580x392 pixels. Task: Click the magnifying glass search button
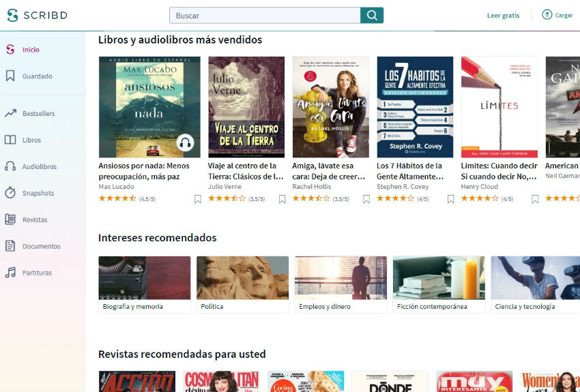coord(372,15)
